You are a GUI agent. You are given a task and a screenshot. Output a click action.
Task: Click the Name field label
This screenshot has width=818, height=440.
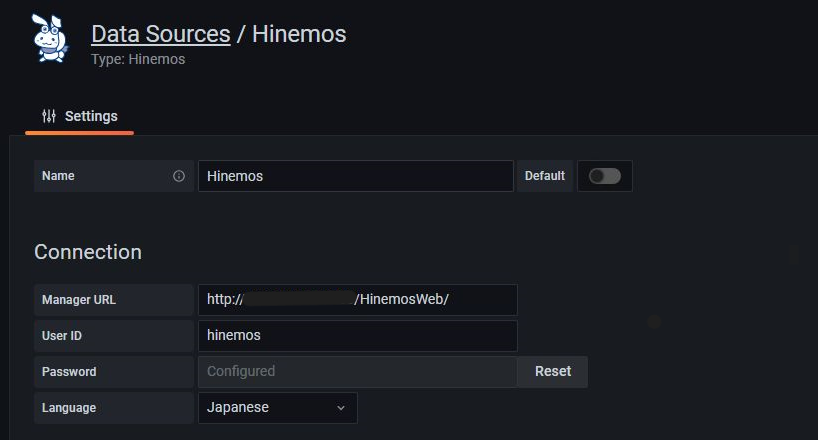tap(58, 176)
